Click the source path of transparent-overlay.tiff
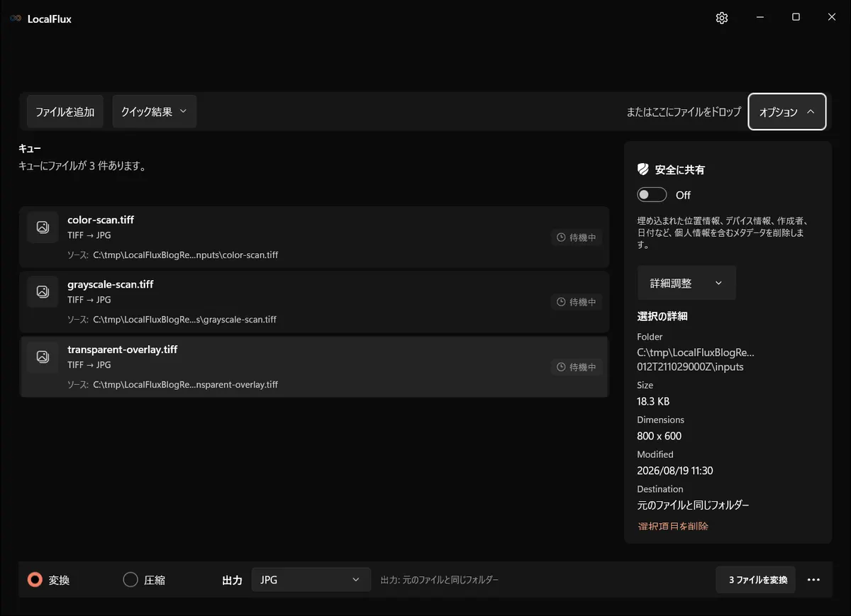 tap(186, 384)
